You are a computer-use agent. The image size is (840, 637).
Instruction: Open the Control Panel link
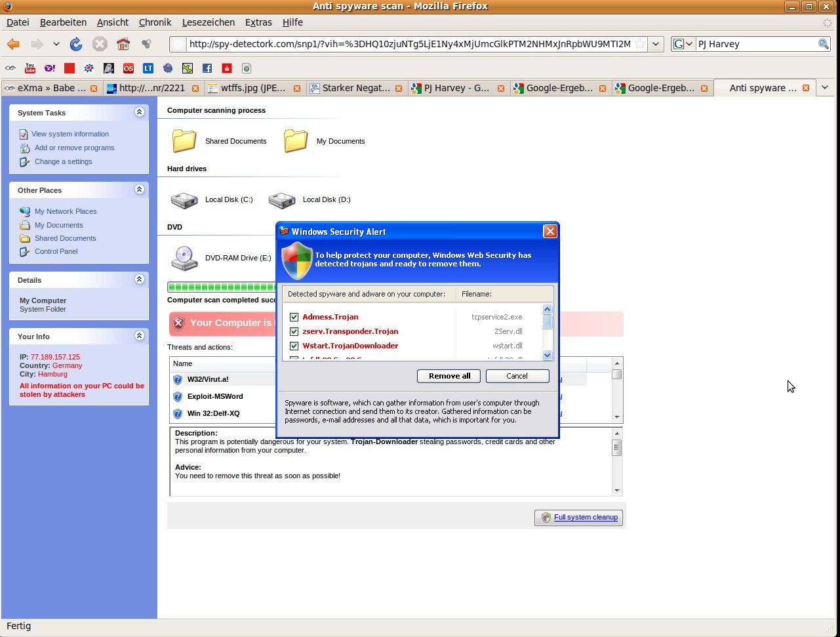click(56, 251)
